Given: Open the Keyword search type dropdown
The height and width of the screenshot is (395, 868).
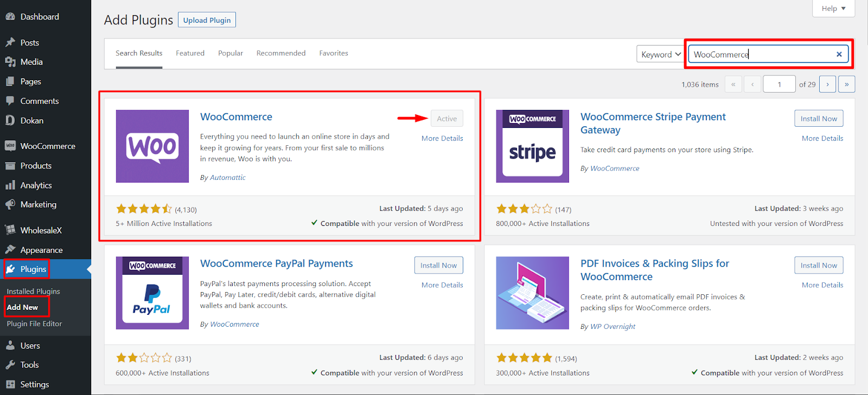Looking at the screenshot, I should (661, 54).
